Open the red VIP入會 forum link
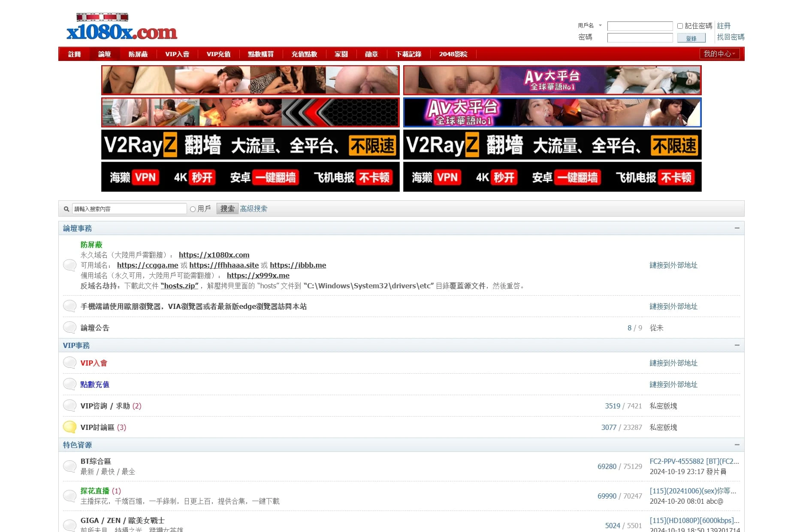 point(94,363)
